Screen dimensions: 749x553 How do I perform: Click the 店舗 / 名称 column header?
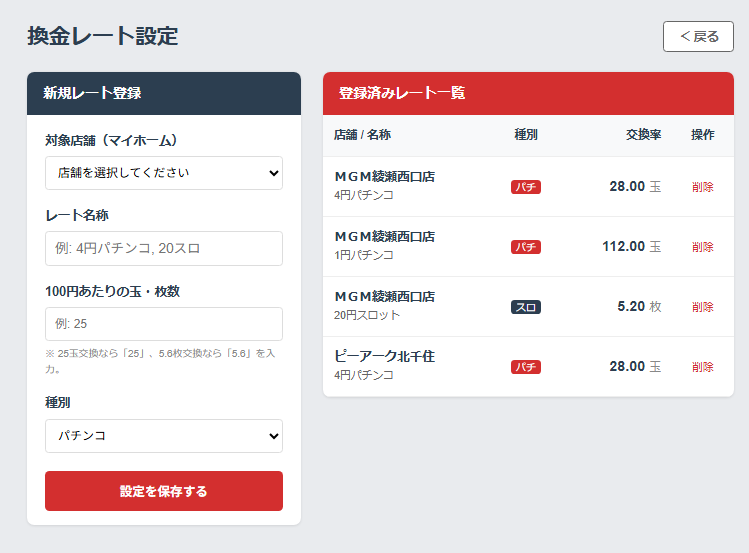point(362,135)
